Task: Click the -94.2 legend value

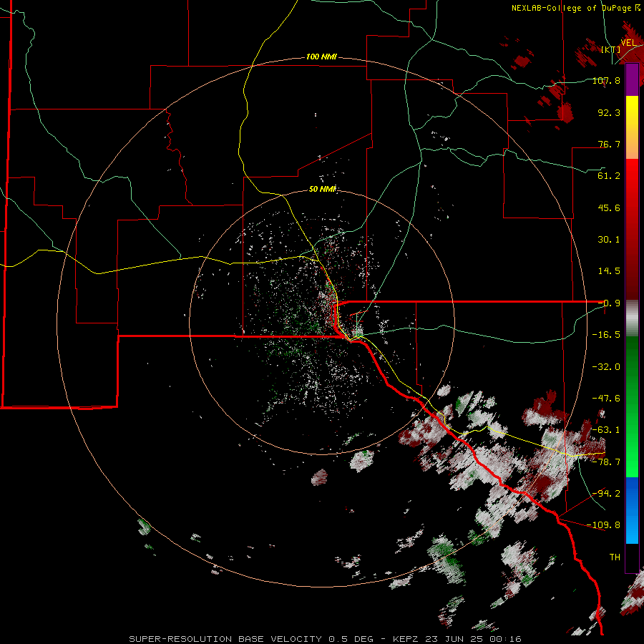Action: pyautogui.click(x=607, y=494)
